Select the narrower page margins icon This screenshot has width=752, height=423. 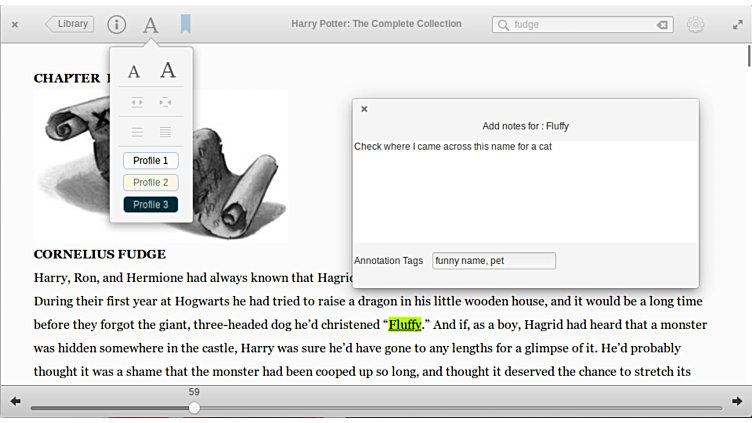click(x=137, y=102)
